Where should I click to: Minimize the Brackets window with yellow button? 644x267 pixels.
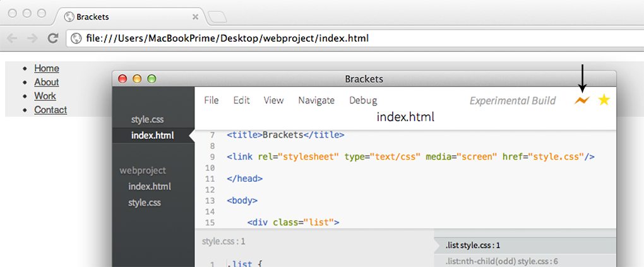tap(137, 79)
